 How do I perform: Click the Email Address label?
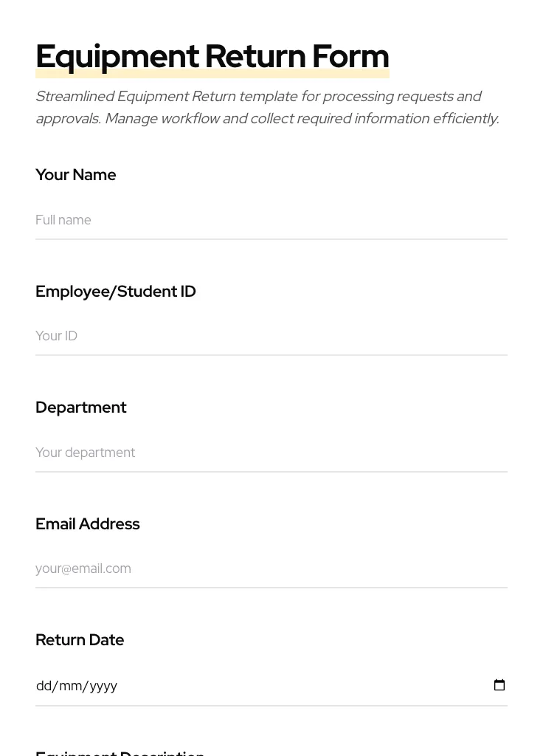[x=88, y=524]
